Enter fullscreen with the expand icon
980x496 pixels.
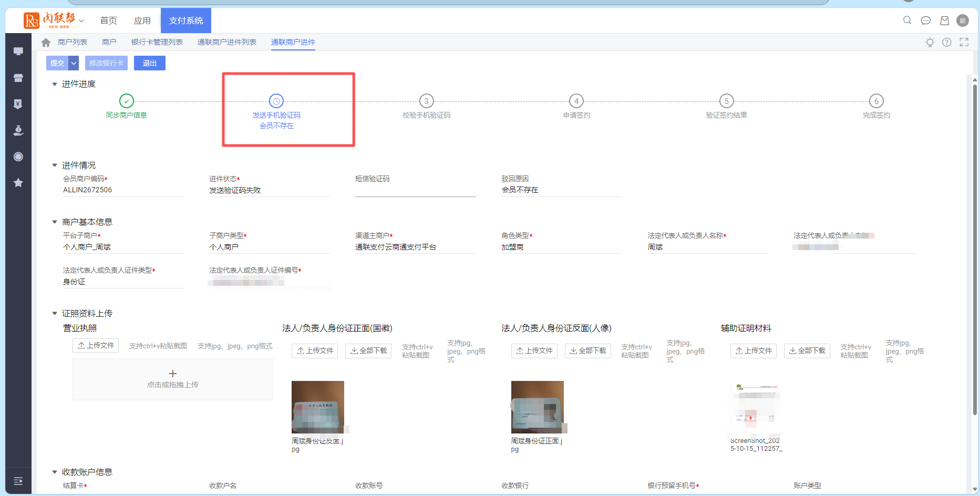(964, 43)
